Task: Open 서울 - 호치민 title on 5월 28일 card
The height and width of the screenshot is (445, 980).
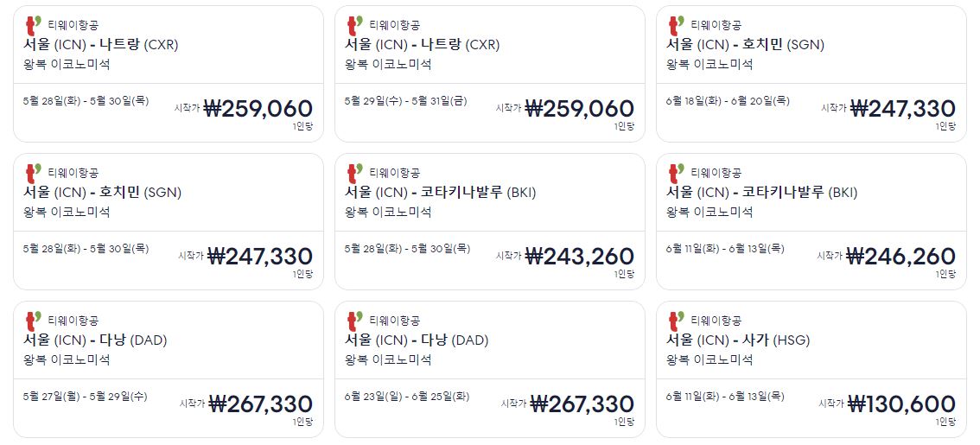Action: coord(103,193)
